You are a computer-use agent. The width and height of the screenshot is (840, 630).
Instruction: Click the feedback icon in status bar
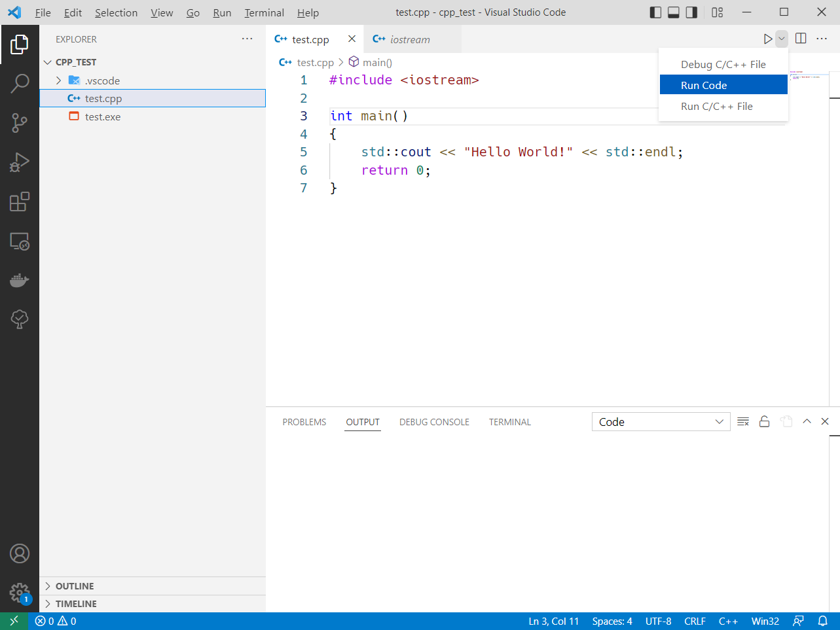[x=798, y=621]
